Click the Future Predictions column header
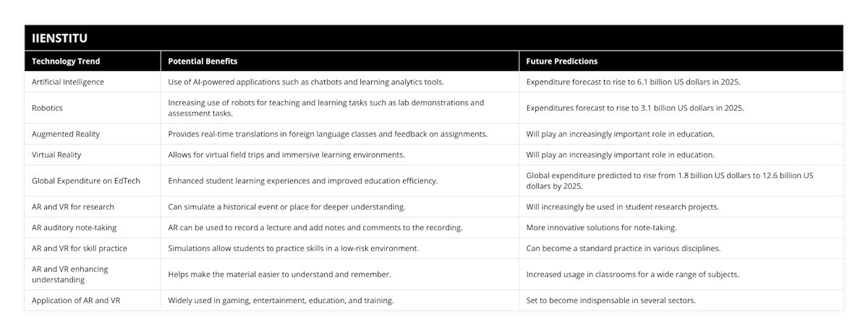The height and width of the screenshot is (335, 868). click(x=562, y=62)
